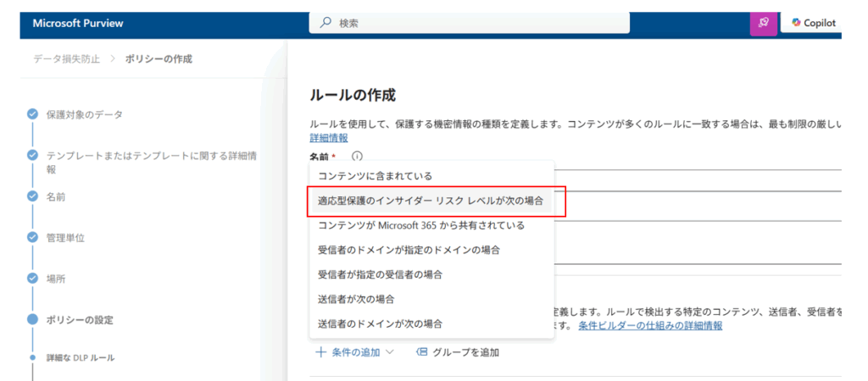
Task: Go to the 名前 step in sidebar
Action: tap(56, 196)
